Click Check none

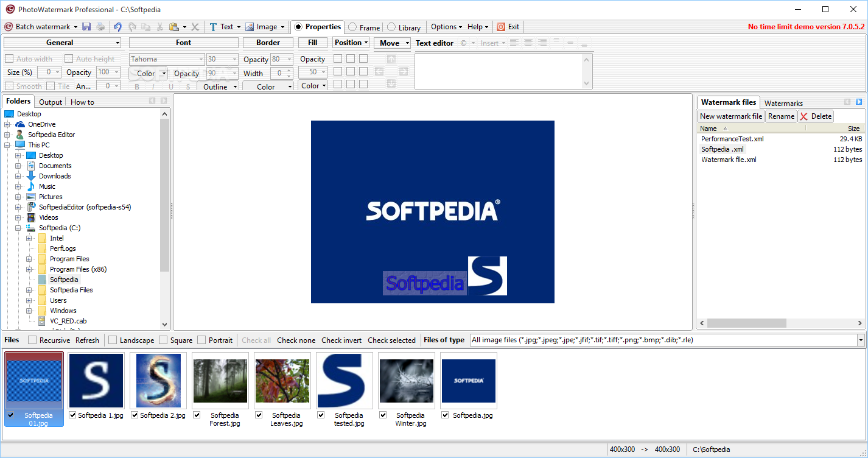point(296,340)
